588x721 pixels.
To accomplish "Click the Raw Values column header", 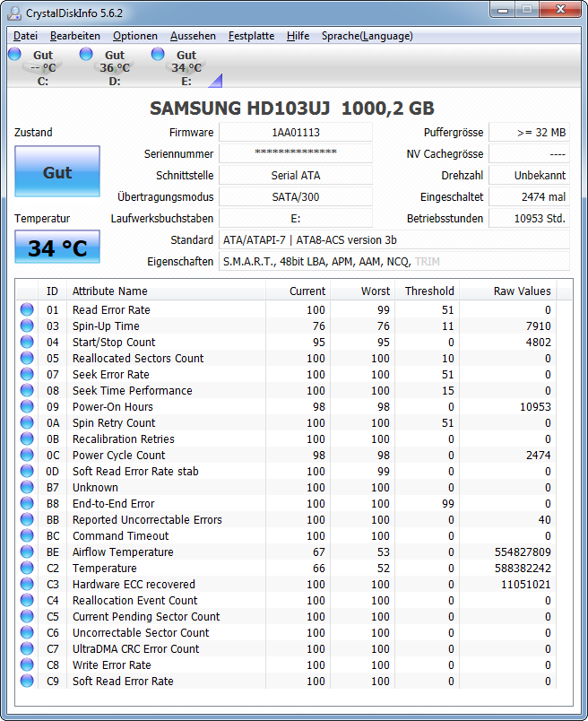I will (508, 291).
